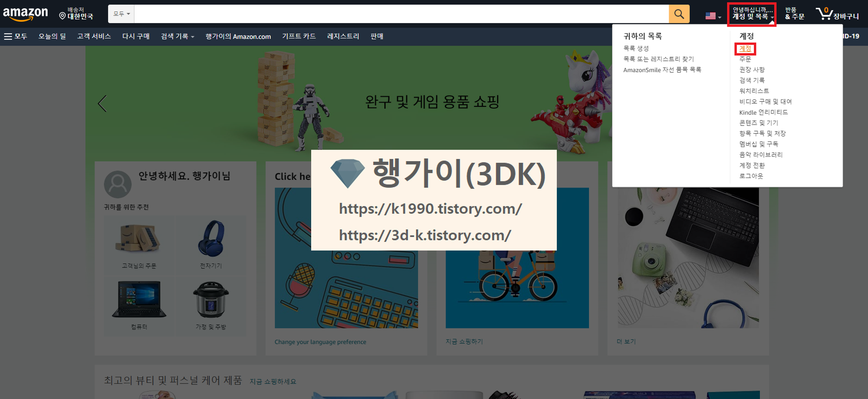
Task: Open 행가이의 Amazon.com link
Action: tap(238, 36)
